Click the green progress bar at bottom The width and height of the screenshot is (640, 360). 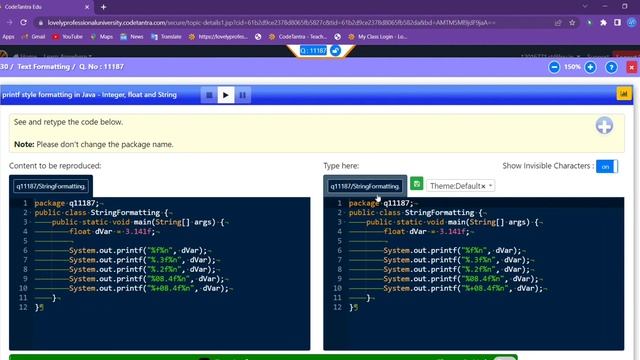click(x=263, y=357)
